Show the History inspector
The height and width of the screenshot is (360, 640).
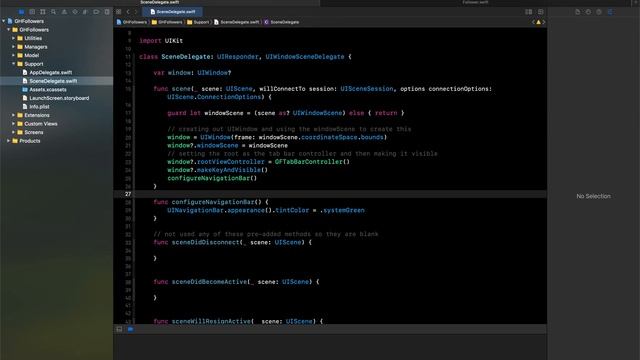[x=588, y=12]
